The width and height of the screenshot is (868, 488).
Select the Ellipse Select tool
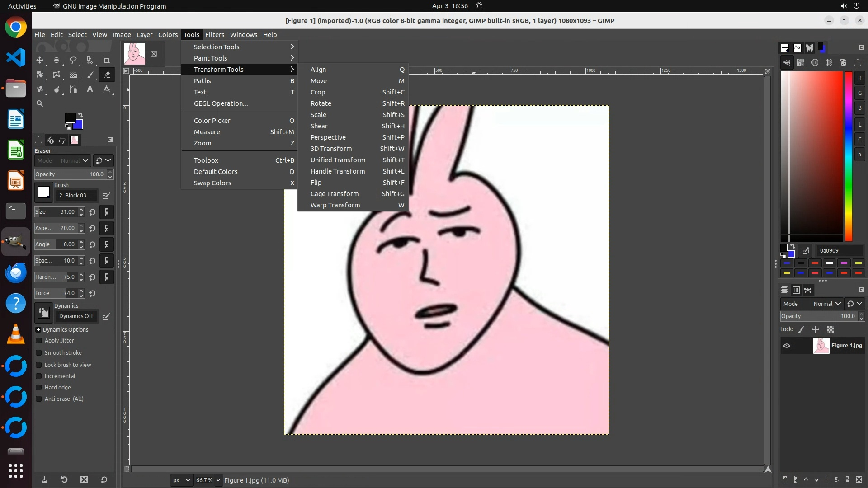pyautogui.click(x=57, y=60)
